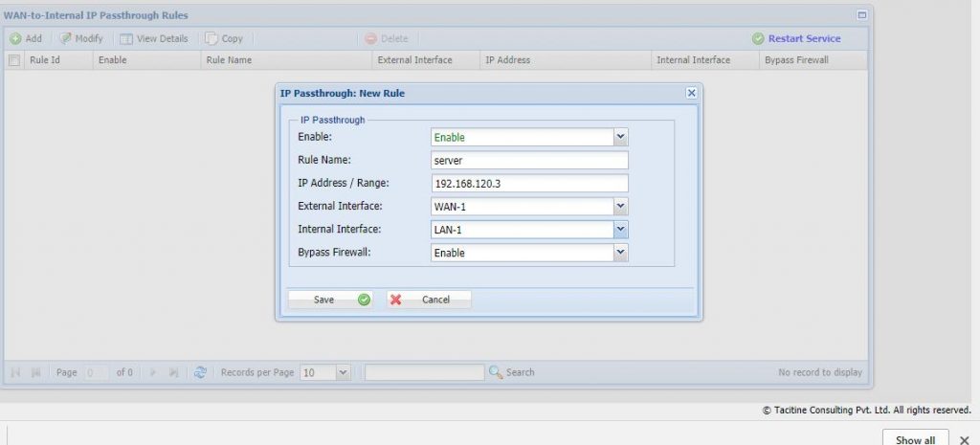
Task: Click the Modify rule pencil icon
Action: click(66, 39)
